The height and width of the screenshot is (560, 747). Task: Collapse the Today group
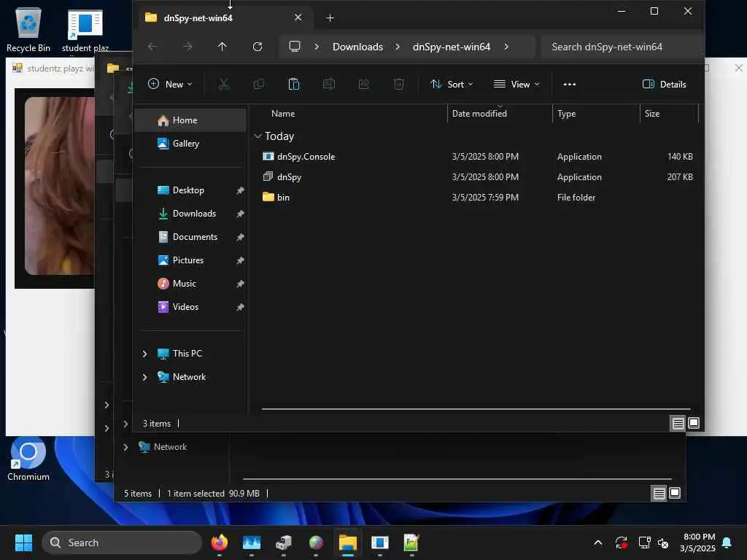[x=258, y=136]
